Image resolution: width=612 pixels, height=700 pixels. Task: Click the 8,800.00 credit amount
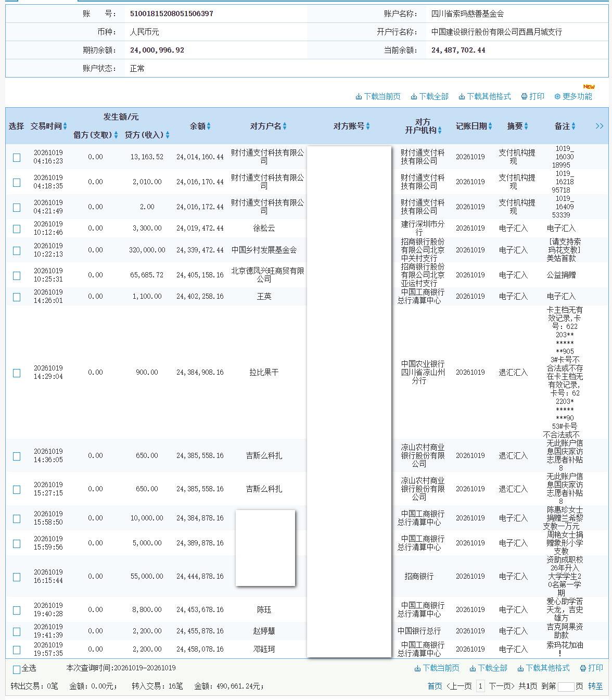click(147, 609)
